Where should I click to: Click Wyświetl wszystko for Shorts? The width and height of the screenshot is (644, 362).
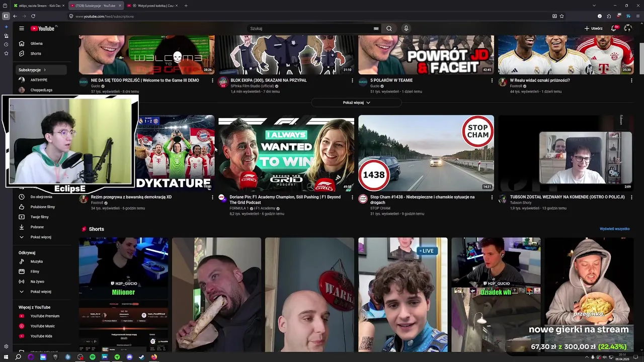[x=614, y=229]
